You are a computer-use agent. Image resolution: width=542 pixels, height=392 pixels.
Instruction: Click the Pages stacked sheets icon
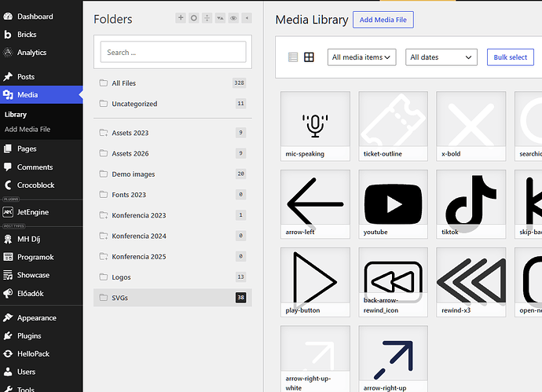pos(8,148)
